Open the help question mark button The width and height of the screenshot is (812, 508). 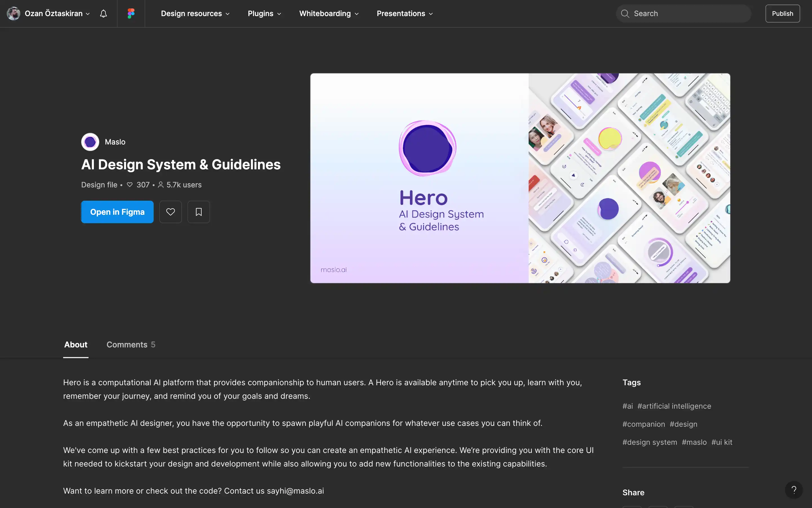point(794,490)
